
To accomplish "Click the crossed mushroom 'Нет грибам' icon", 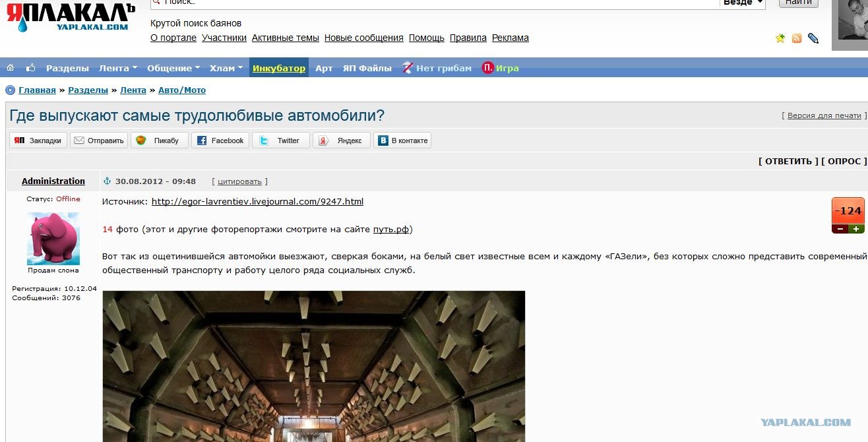I will [x=408, y=67].
